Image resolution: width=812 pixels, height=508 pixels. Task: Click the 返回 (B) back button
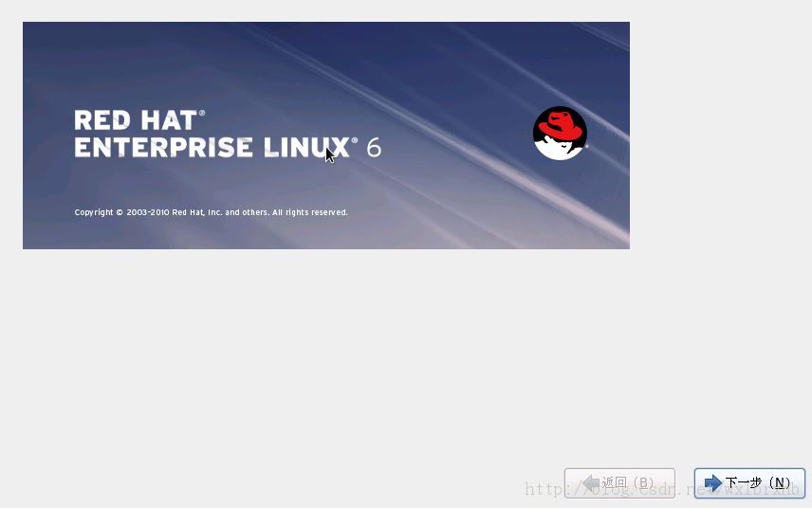(619, 483)
